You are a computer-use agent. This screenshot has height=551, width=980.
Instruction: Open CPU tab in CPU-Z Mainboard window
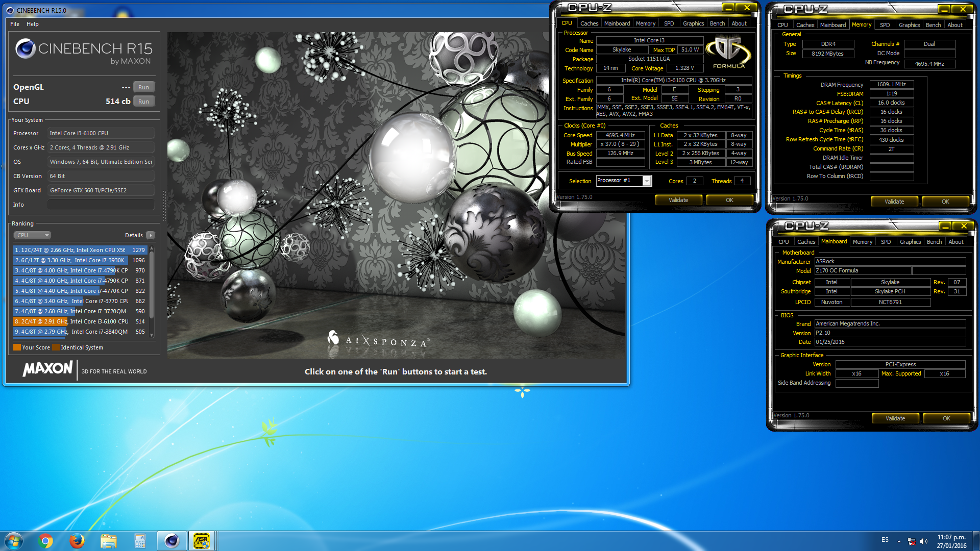click(783, 242)
